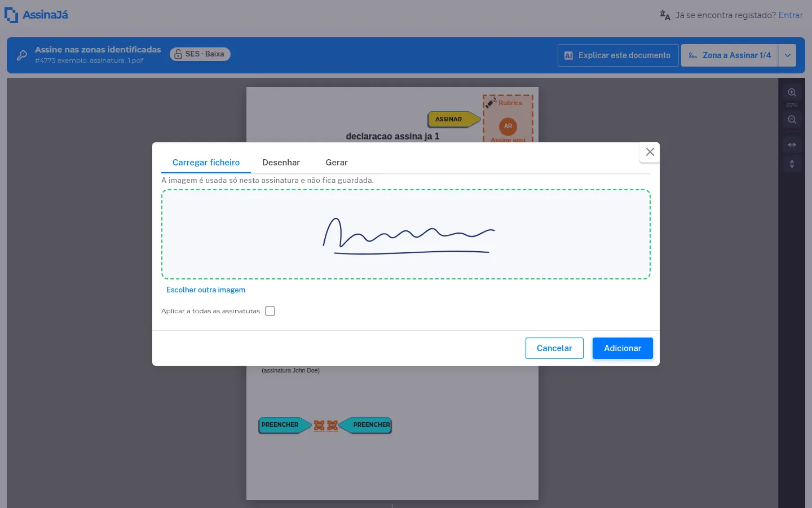Click the right orange fill-in field icon

click(333, 425)
